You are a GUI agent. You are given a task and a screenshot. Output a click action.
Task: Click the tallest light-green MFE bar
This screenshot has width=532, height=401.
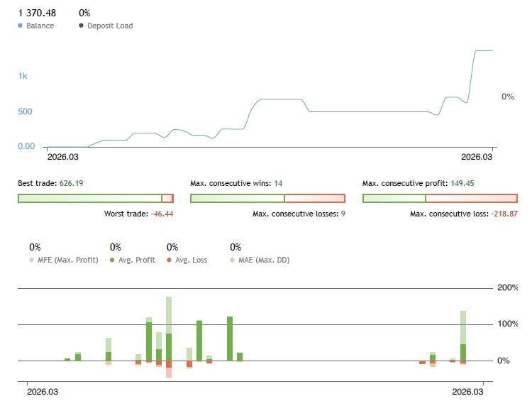point(169,314)
